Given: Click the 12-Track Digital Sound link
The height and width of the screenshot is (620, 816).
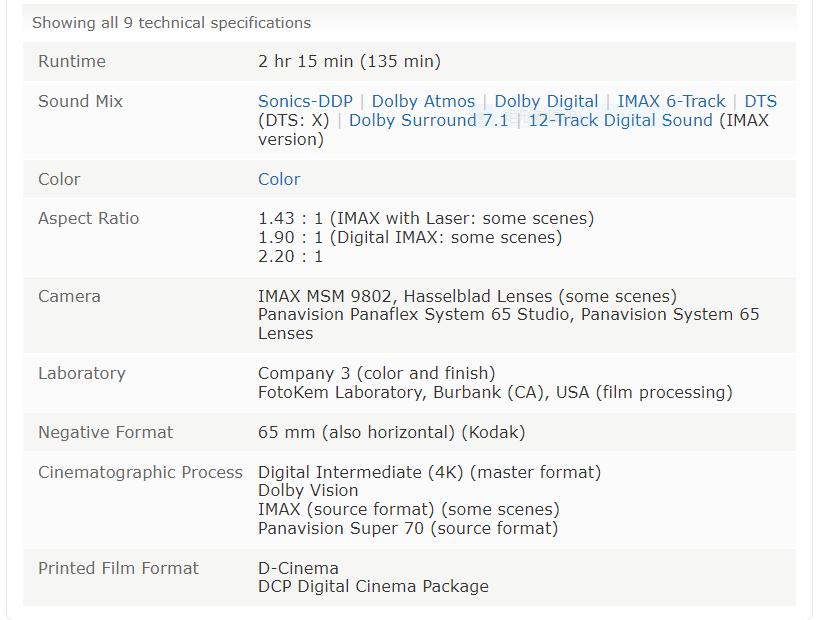Looking at the screenshot, I should (620, 120).
